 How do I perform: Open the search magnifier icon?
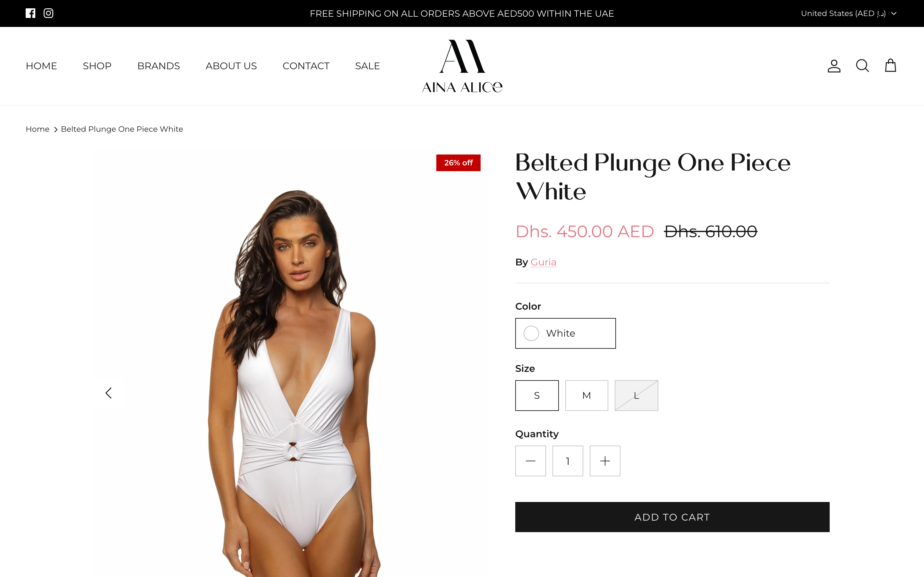862,66
